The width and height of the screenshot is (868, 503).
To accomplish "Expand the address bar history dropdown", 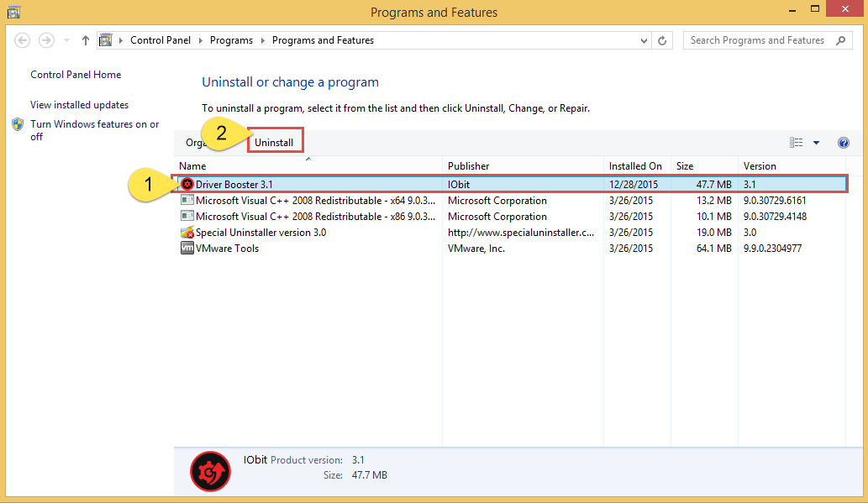I will point(644,40).
